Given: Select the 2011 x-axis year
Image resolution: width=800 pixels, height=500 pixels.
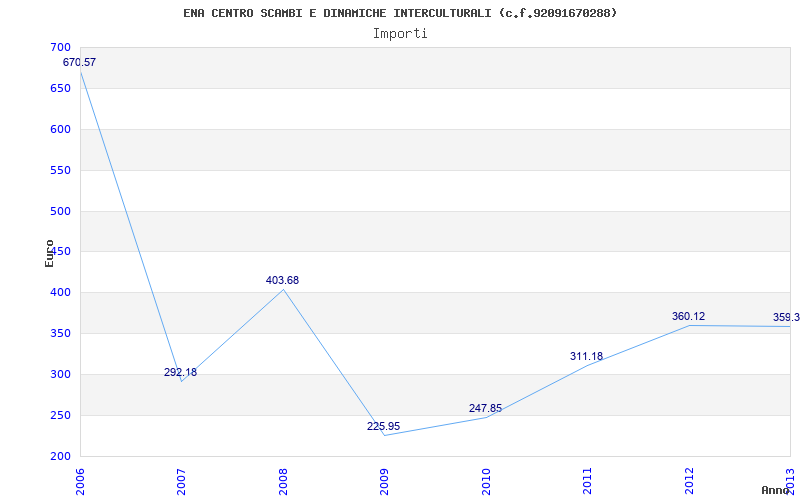Looking at the screenshot, I should pyautogui.click(x=588, y=481).
